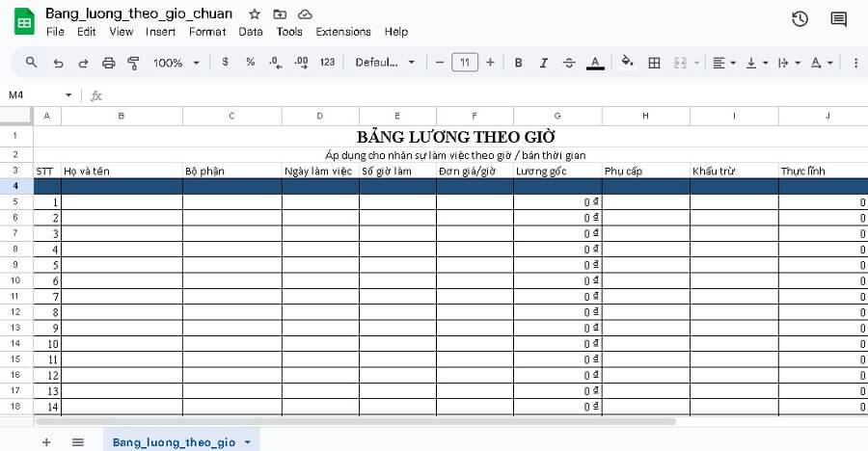Viewport: 868px width, 451px height.
Task: Decrease font size with minus button
Action: pos(440,63)
